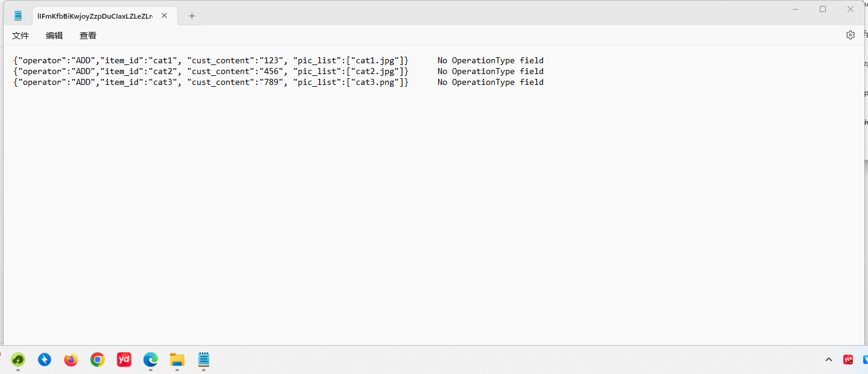The height and width of the screenshot is (374, 868).
Task: Expand the hidden system tray icons chevron
Action: click(829, 360)
